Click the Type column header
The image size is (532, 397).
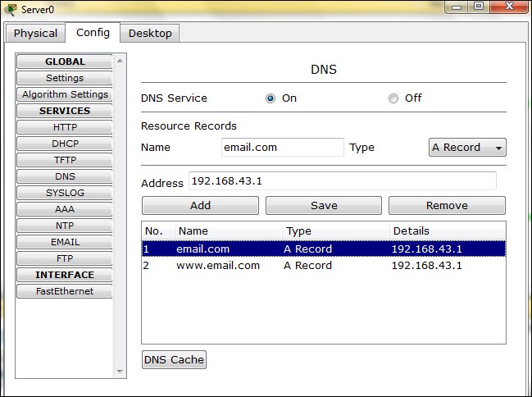tap(336, 231)
